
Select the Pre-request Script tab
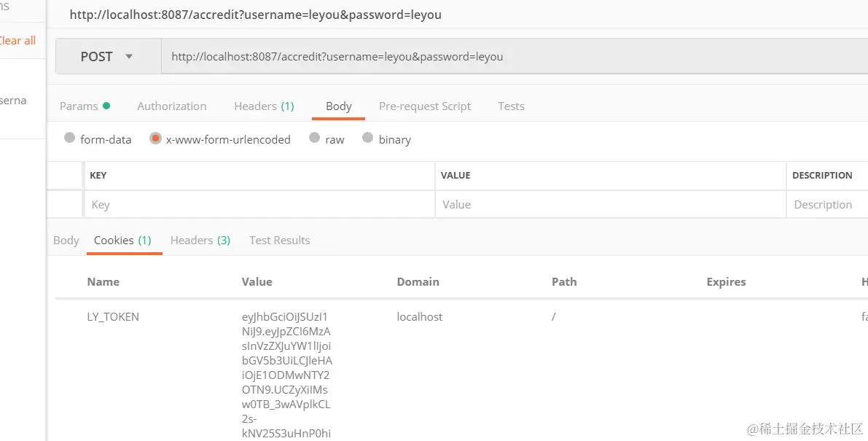pos(425,106)
